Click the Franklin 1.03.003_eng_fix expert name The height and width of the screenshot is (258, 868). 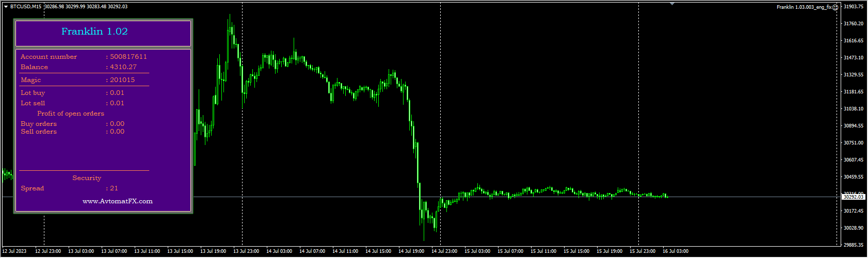coord(804,7)
